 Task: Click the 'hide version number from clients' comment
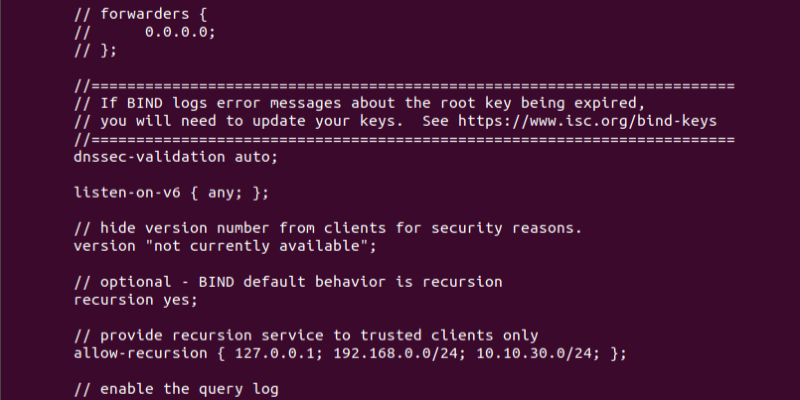coord(250,228)
